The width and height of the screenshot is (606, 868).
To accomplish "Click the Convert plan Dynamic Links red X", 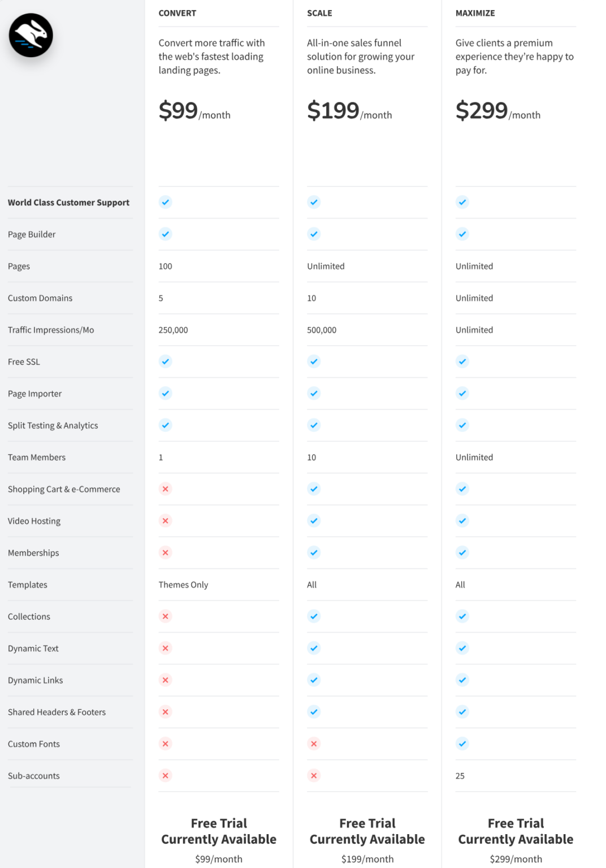I will coord(165,680).
